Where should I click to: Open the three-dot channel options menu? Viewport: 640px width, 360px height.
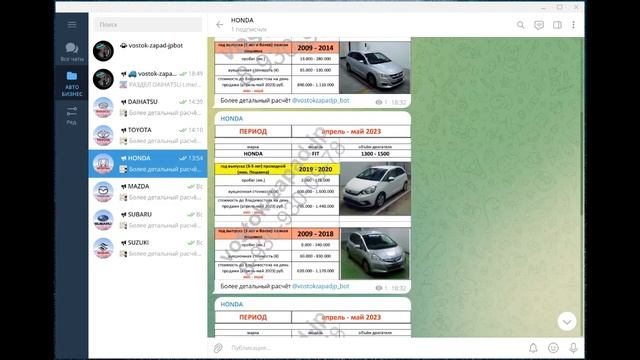[x=573, y=25]
